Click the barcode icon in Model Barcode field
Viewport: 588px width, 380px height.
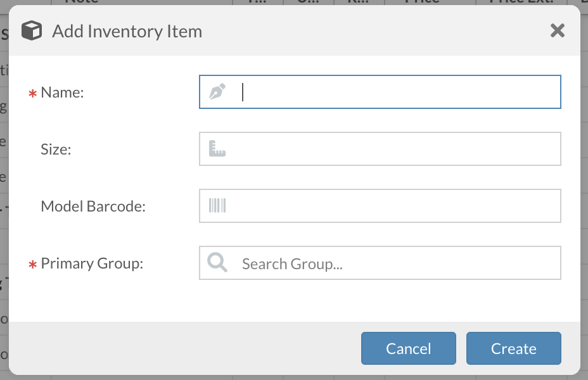[217, 206]
